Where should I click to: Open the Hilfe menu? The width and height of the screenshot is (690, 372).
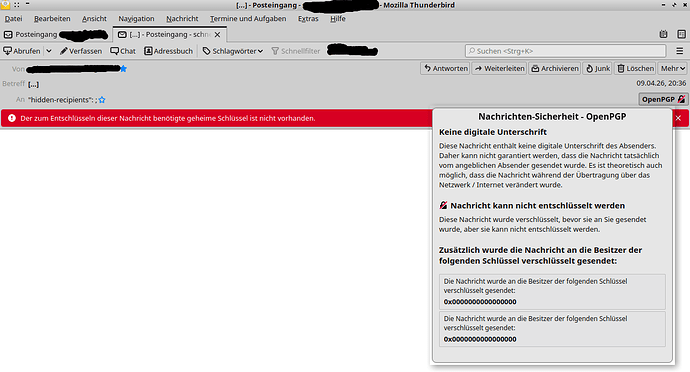point(338,18)
